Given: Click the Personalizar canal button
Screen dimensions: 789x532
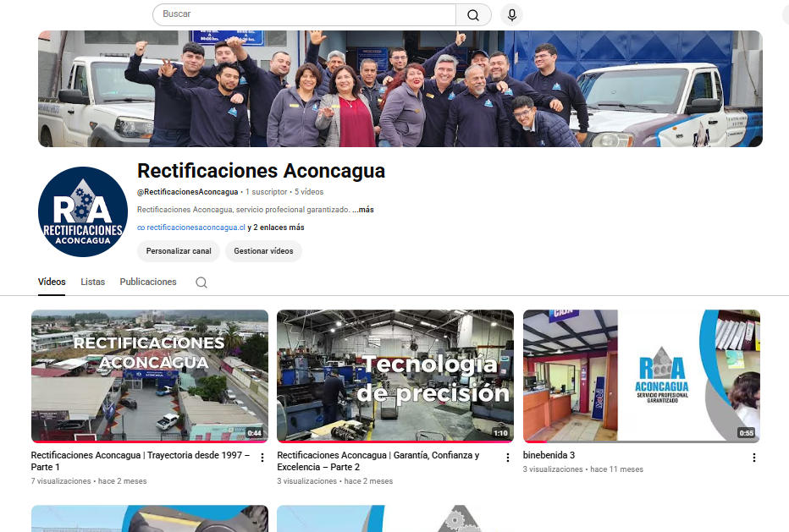Looking at the screenshot, I should click(179, 251).
